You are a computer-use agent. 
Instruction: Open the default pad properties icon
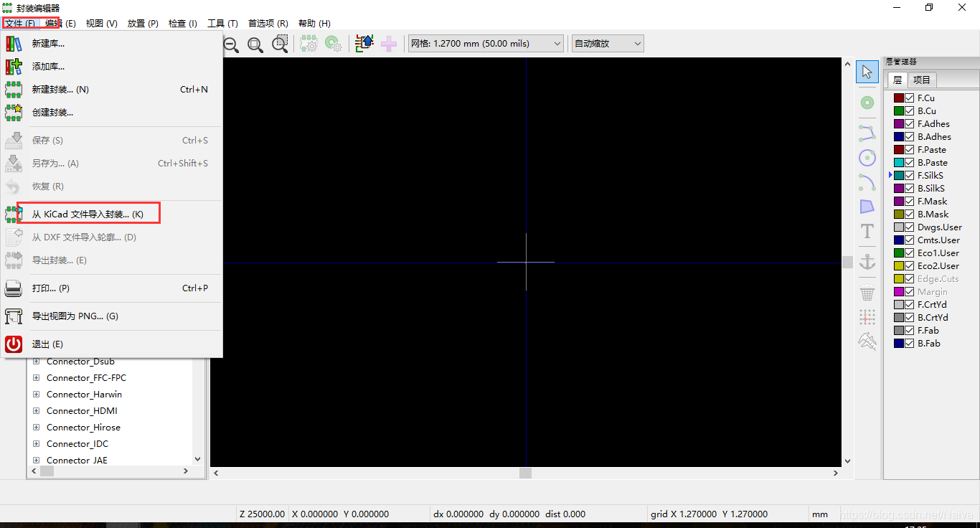[x=334, y=44]
